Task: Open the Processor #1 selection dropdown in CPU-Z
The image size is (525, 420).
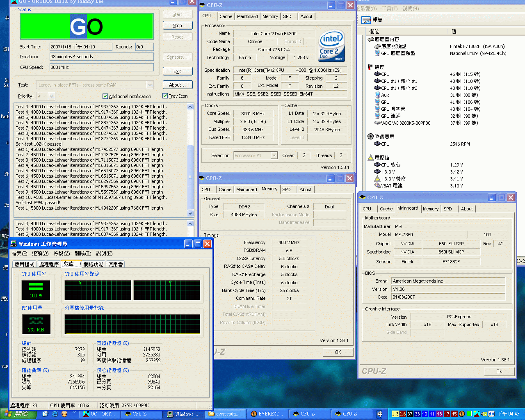Action: click(274, 155)
